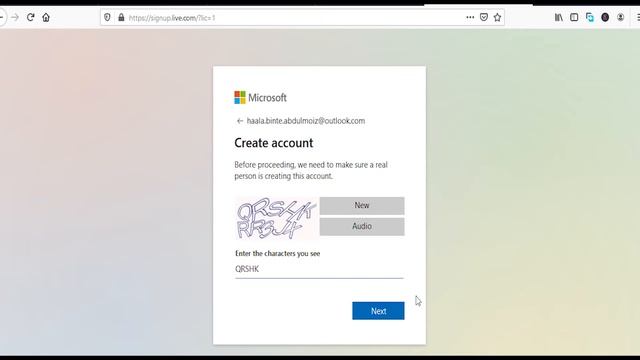
Task: Reload the page with the refresh icon
Action: tap(31, 18)
